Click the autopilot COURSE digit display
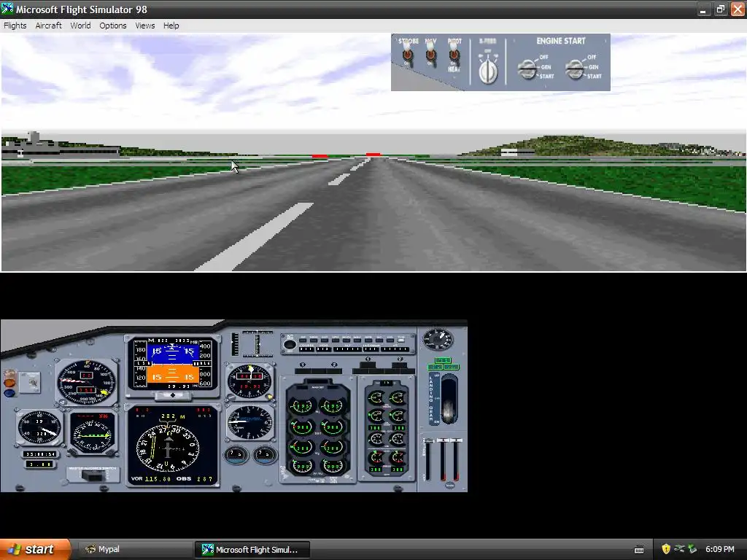This screenshot has height=560, width=747. pos(306,349)
